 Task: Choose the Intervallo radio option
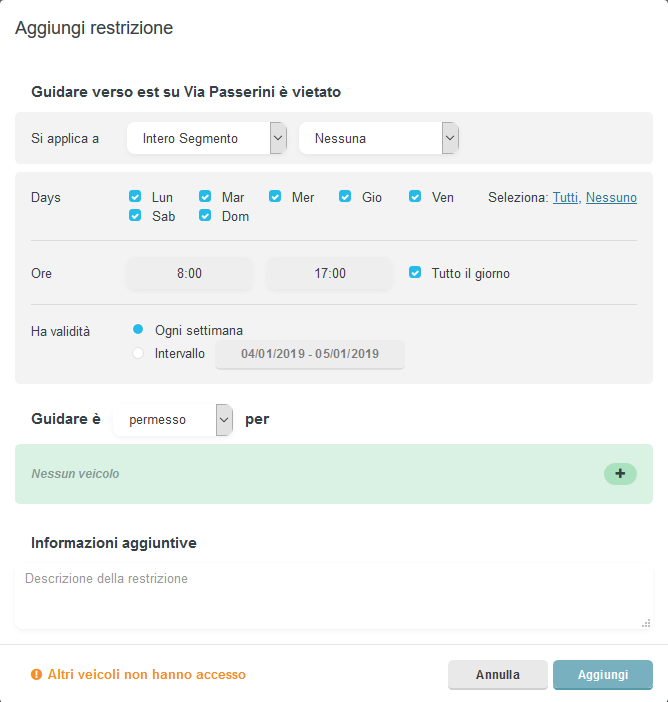tap(138, 353)
